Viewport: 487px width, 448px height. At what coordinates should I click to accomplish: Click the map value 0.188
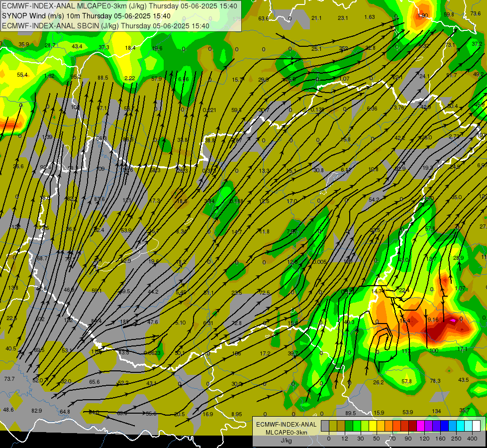point(237,201)
